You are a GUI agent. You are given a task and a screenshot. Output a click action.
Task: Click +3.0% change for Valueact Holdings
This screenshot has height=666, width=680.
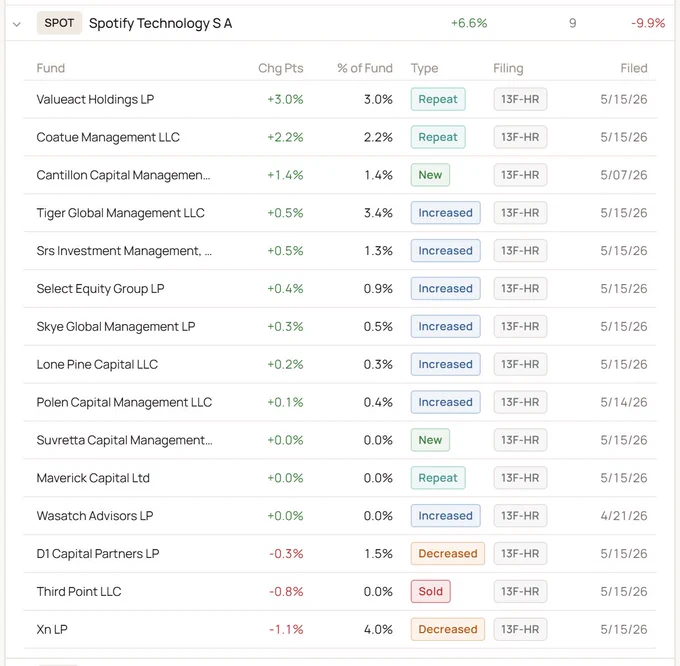click(x=285, y=99)
